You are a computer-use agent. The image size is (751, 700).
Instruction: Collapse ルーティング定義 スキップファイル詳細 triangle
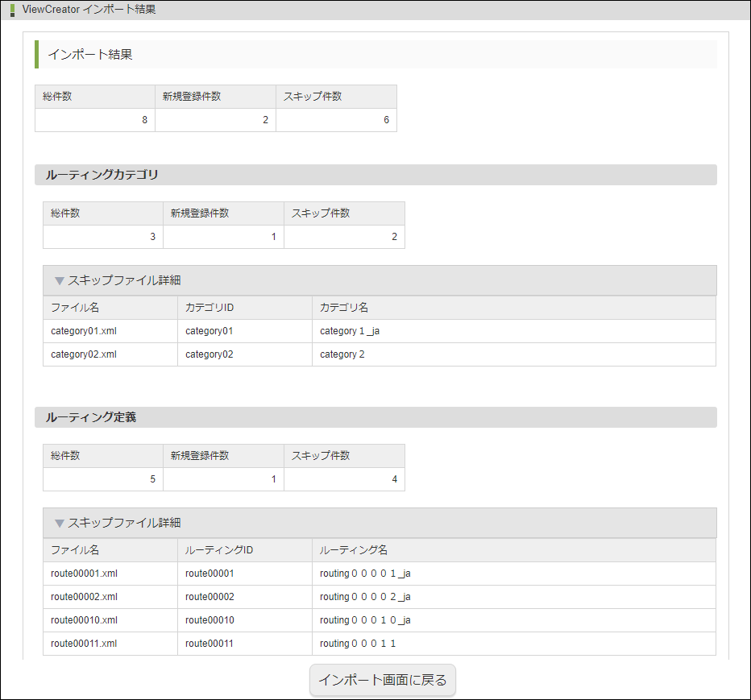[x=60, y=523]
